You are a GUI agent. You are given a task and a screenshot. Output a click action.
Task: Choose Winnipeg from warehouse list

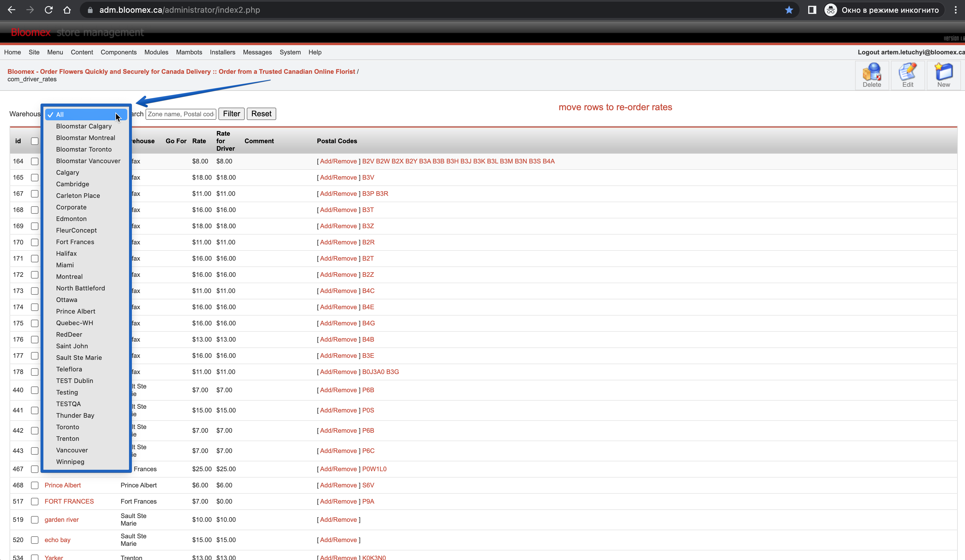point(86,462)
